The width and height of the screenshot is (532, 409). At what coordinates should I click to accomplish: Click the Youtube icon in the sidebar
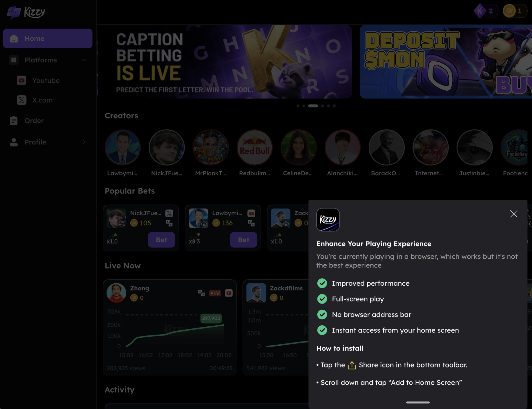[x=21, y=81]
